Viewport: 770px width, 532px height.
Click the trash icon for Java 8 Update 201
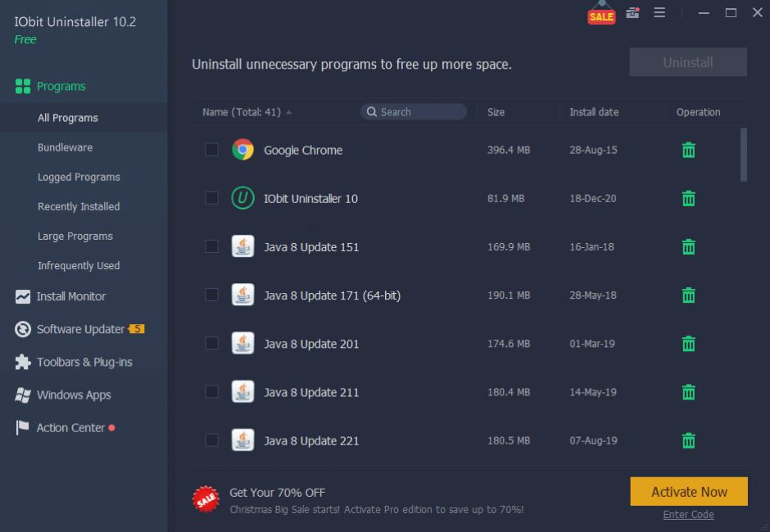pyautogui.click(x=688, y=344)
